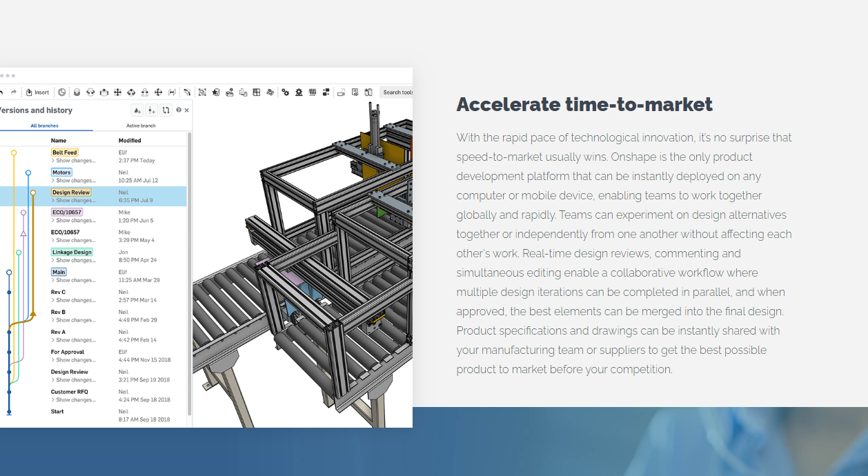
Task: Switch to the All branches tab
Action: point(43,126)
